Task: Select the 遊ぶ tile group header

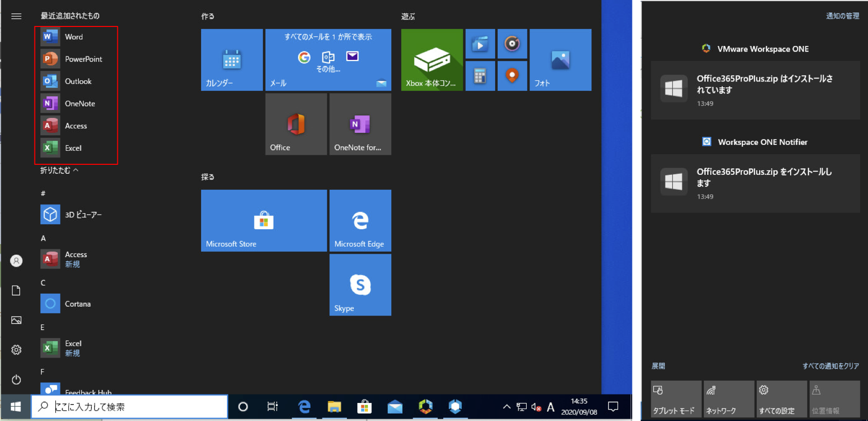Action: click(408, 16)
